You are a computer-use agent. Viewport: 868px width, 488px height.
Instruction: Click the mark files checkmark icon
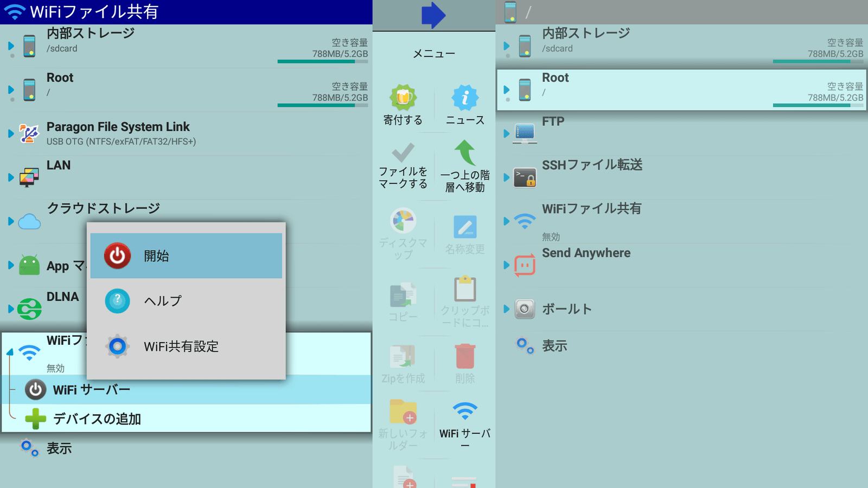coord(403,153)
